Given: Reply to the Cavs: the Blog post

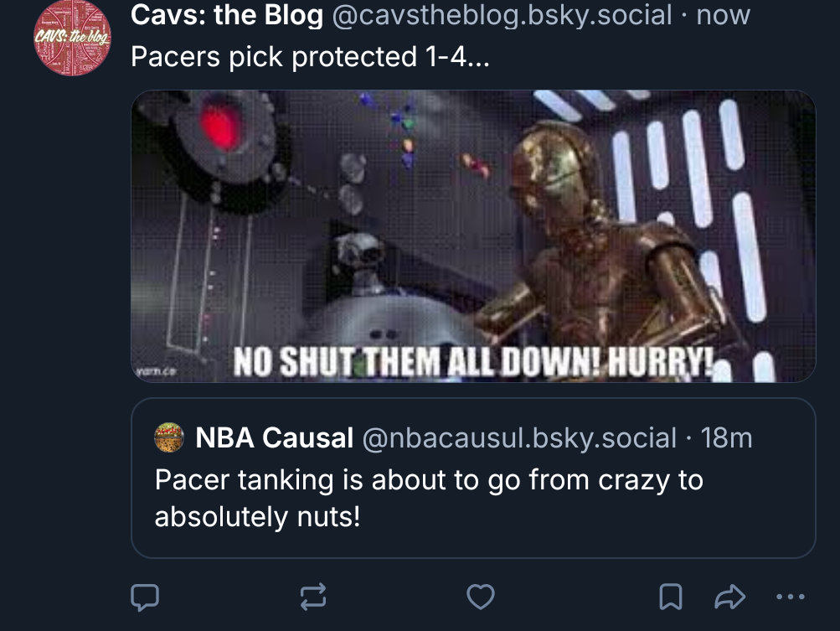Looking at the screenshot, I should click(x=145, y=597).
